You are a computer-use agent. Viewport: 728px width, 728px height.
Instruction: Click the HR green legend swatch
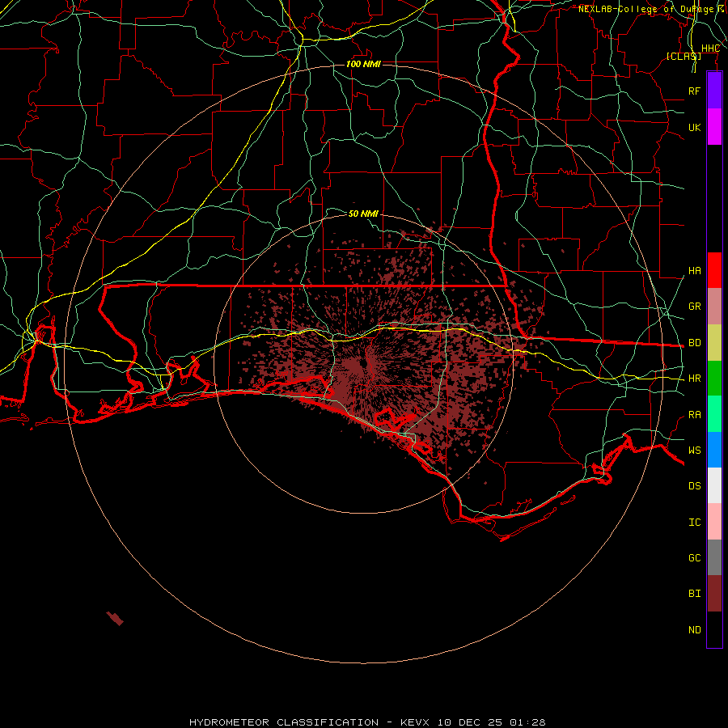point(714,379)
